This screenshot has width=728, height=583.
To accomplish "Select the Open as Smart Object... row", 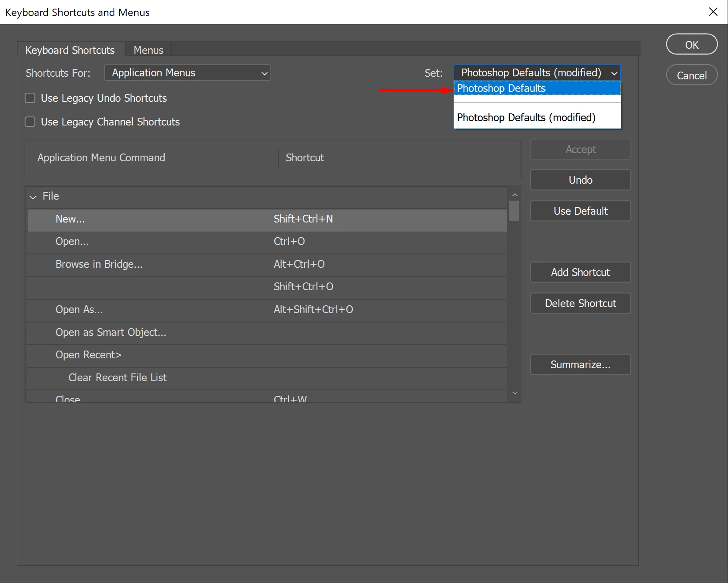I will pos(267,333).
